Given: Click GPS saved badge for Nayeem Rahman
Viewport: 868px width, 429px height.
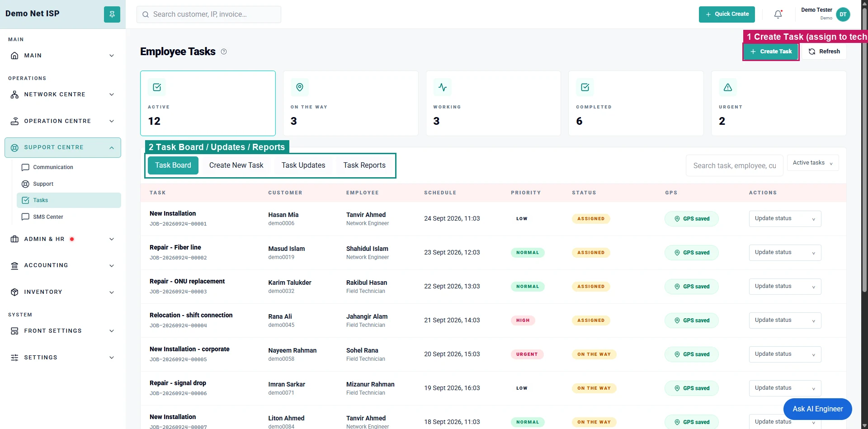Looking at the screenshot, I should pyautogui.click(x=692, y=354).
